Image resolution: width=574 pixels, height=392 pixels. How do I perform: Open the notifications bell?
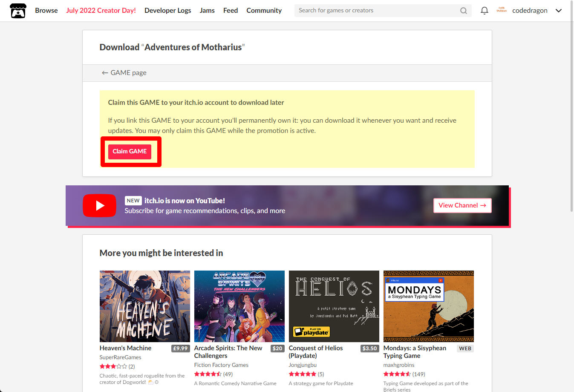click(485, 11)
